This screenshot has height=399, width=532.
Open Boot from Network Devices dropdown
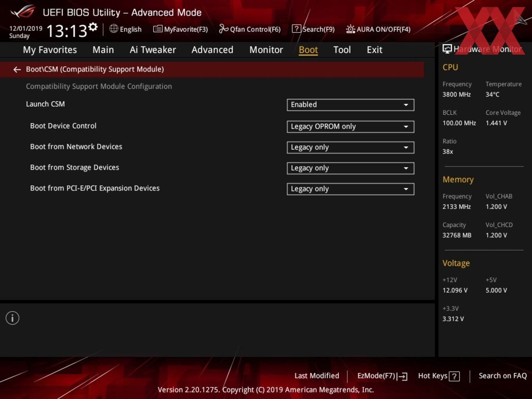click(x=350, y=147)
